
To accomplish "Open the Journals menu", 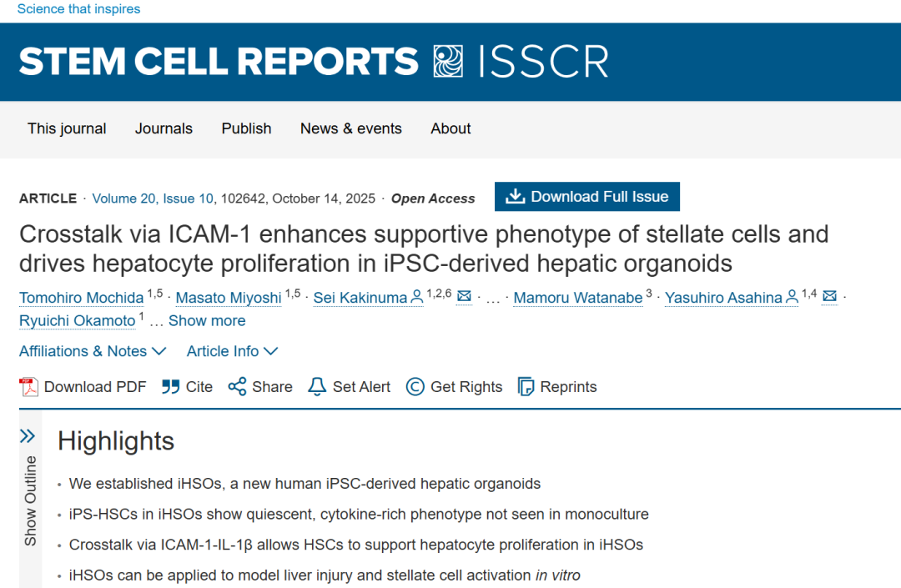I will pyautogui.click(x=164, y=128).
